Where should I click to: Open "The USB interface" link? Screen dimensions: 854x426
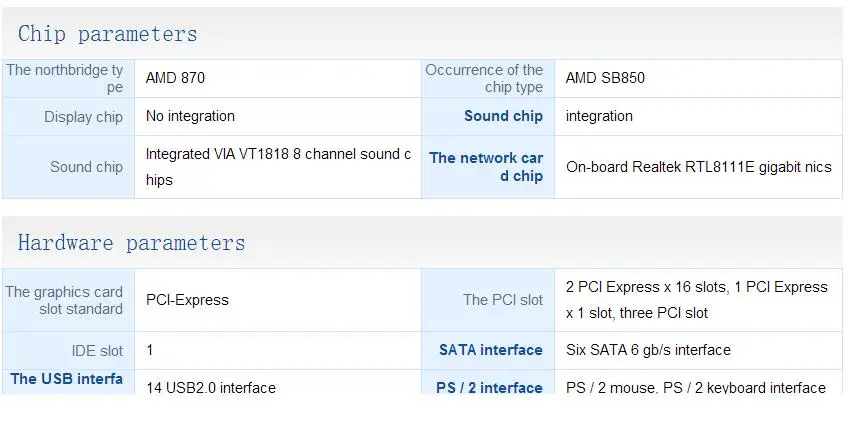pyautogui.click(x=66, y=379)
